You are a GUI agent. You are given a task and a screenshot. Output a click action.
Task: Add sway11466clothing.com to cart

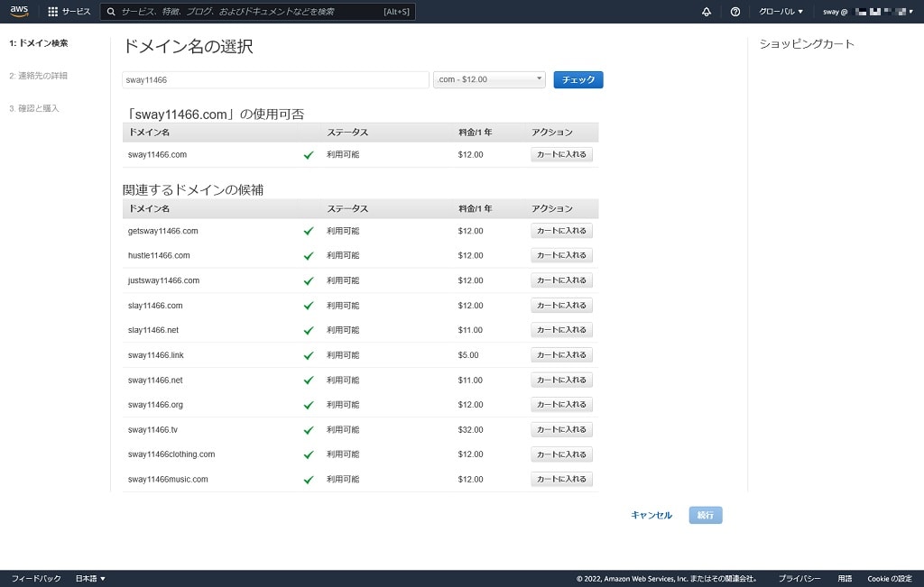click(561, 454)
